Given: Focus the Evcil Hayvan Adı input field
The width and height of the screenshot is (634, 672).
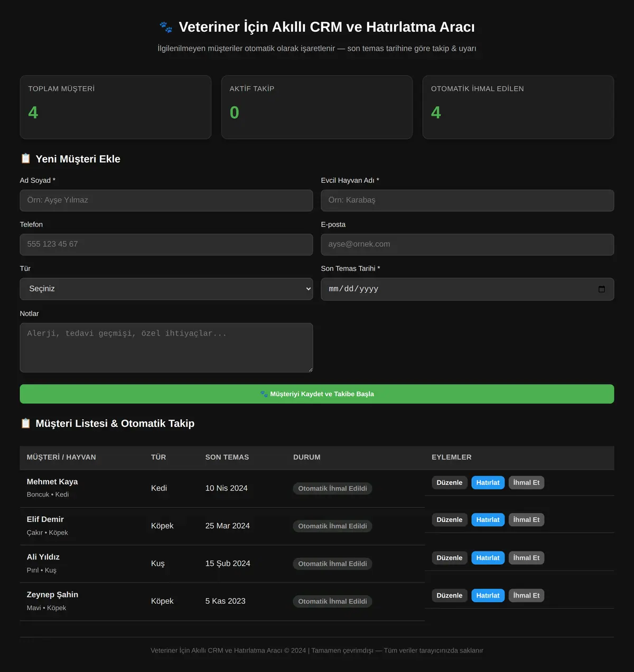Looking at the screenshot, I should tap(468, 200).
